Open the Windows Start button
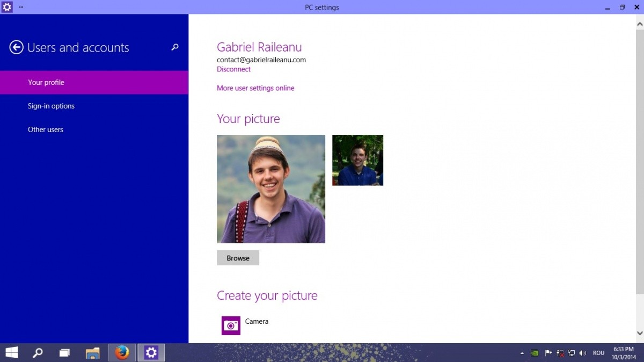This screenshot has height=362, width=644. (11, 352)
